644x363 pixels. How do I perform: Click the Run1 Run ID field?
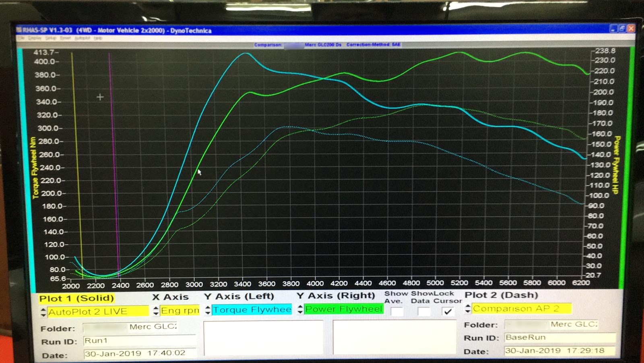139,341
